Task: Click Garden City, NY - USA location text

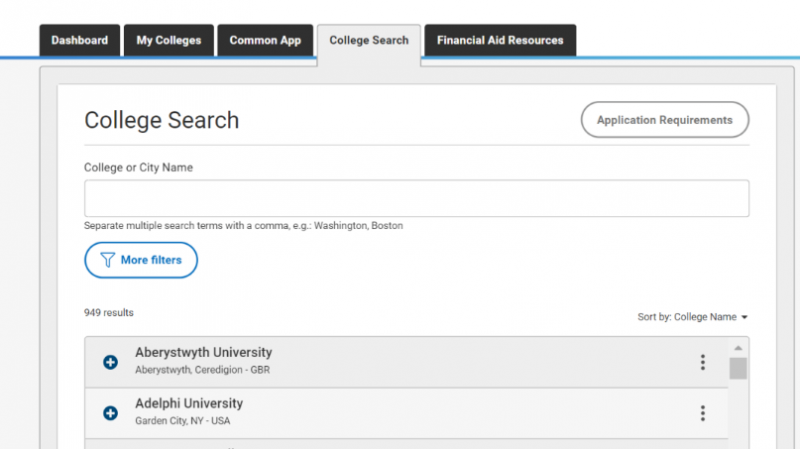Action: 183,421
